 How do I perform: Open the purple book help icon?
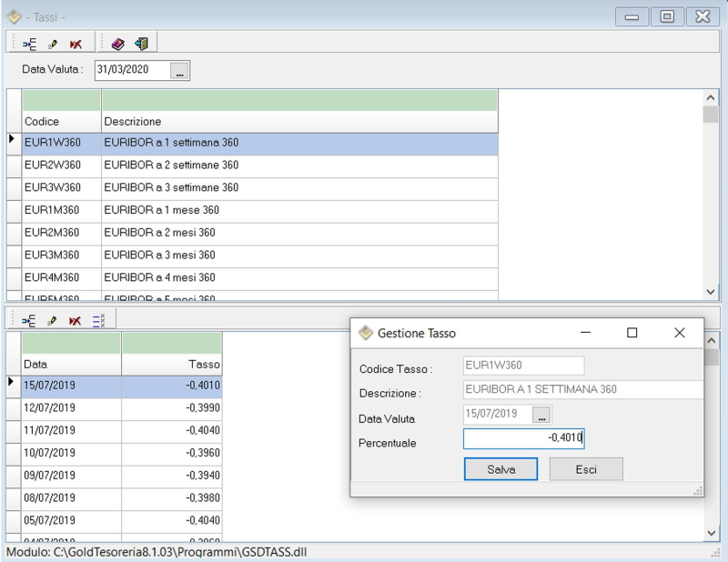pyautogui.click(x=118, y=44)
